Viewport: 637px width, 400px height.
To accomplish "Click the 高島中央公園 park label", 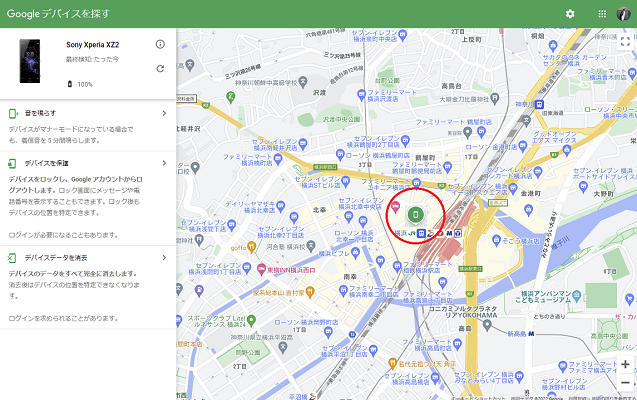I will coord(609,336).
